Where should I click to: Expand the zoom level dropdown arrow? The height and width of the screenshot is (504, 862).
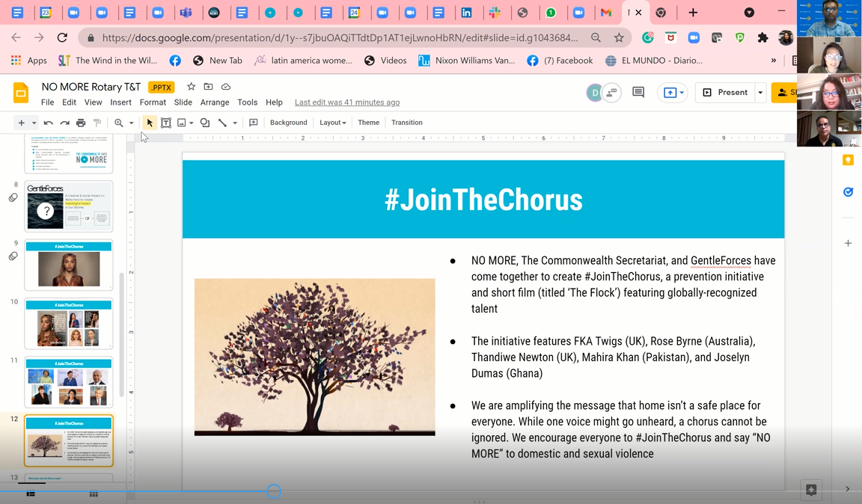131,123
